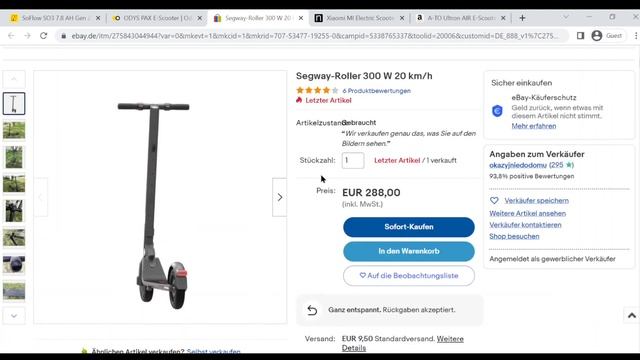
Task: Open Mehr erfahren about Käuferschutz
Action: 533,126
